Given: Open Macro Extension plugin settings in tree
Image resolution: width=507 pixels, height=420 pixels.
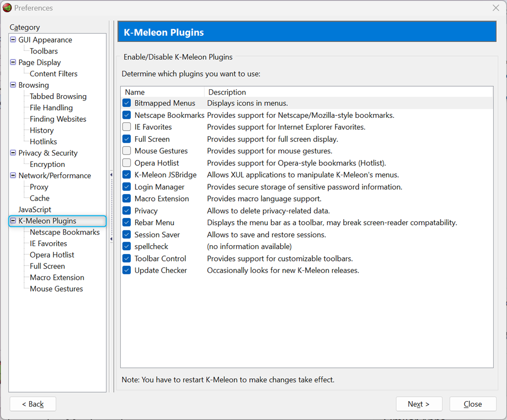Looking at the screenshot, I should tap(57, 278).
